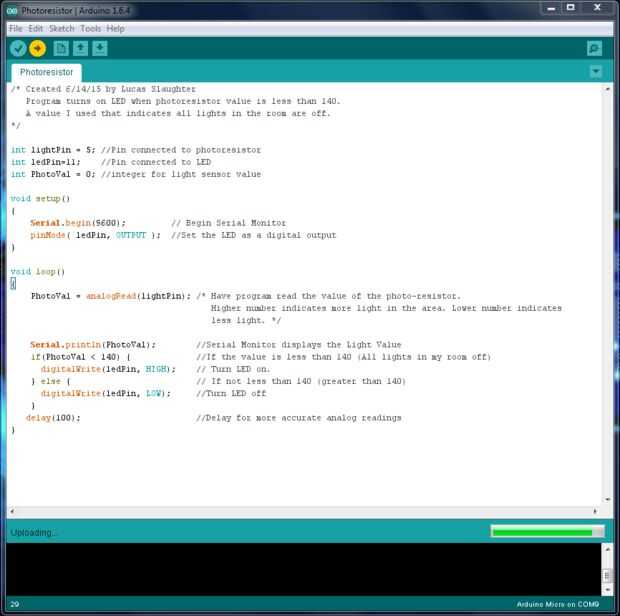Click 'digitalWrite(ledPin, LOW);' line
Image resolution: width=620 pixels, height=616 pixels.
(x=106, y=394)
